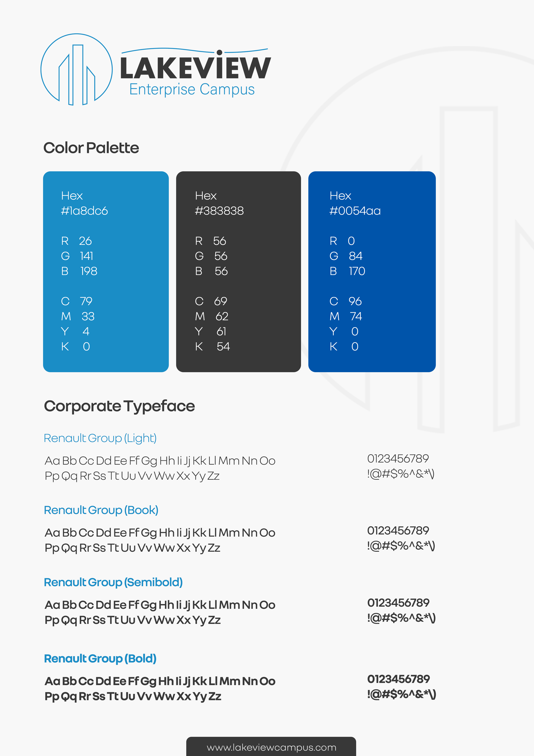Screen dimensions: 534x756
Task: Click the Bold weight digits sample 0123456789
Action: click(x=398, y=679)
